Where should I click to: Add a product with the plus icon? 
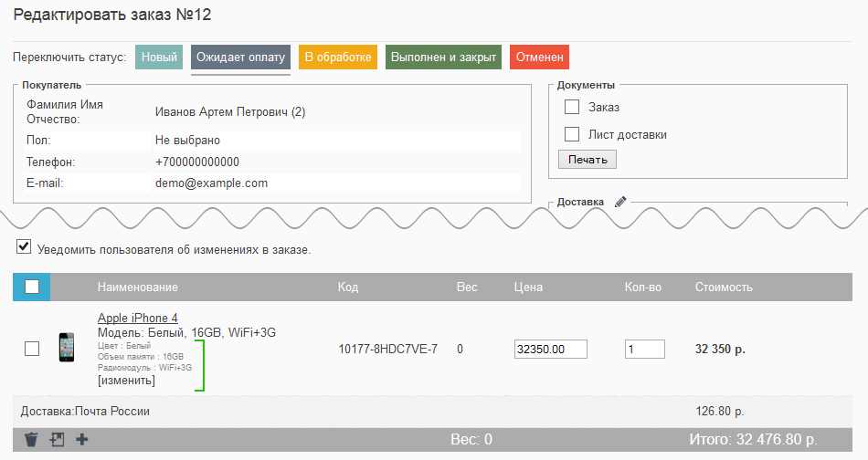pos(82,440)
